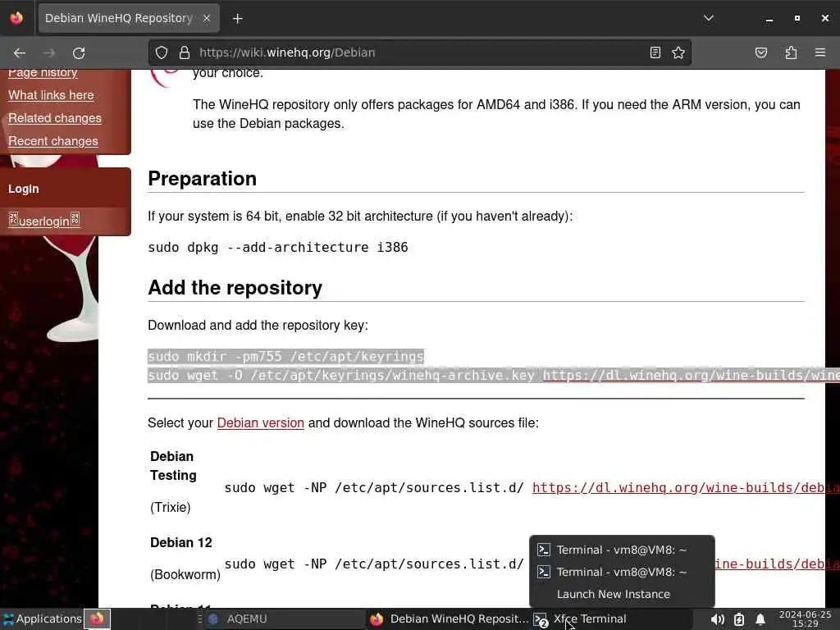The width and height of the screenshot is (840, 630).
Task: Save the page to Pocket
Action: (x=761, y=52)
